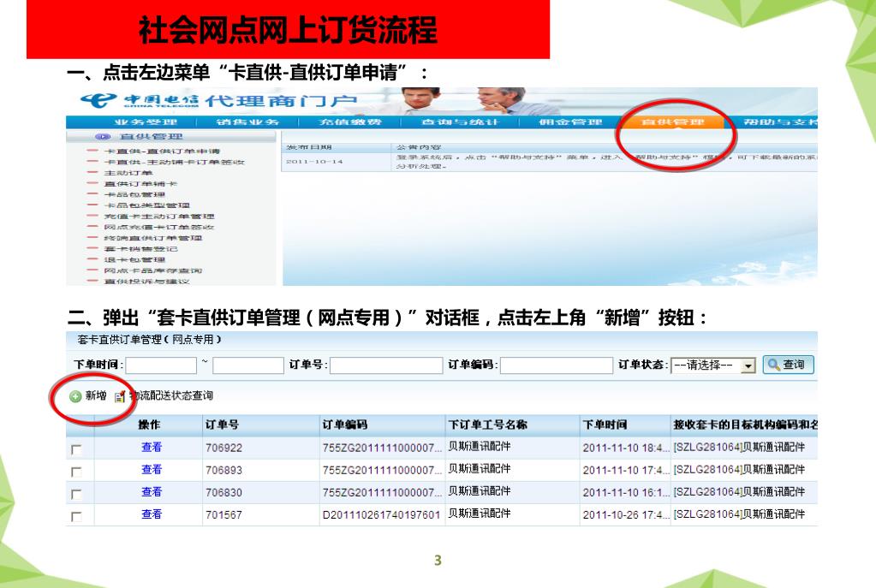
Task: Open 直供订单铺卡 in the left menu
Action: (x=140, y=184)
